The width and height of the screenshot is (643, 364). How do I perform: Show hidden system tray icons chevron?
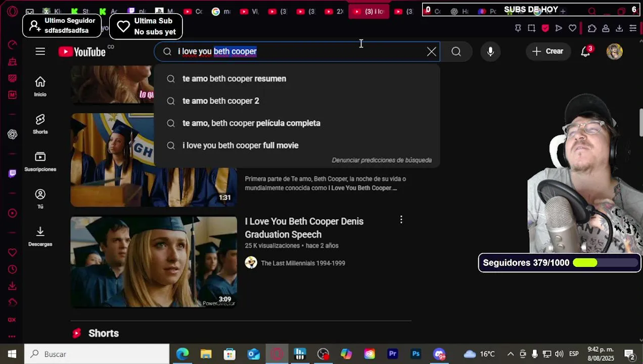(511, 354)
